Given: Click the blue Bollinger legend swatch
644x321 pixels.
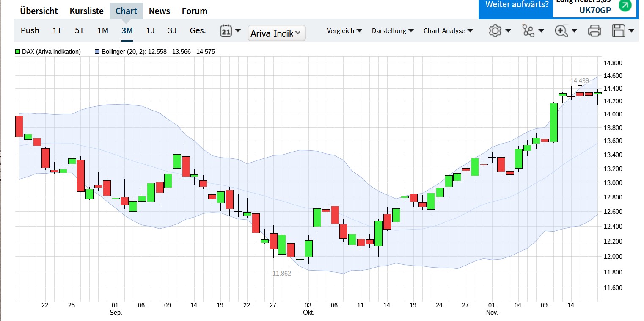Looking at the screenshot, I should [x=97, y=52].
